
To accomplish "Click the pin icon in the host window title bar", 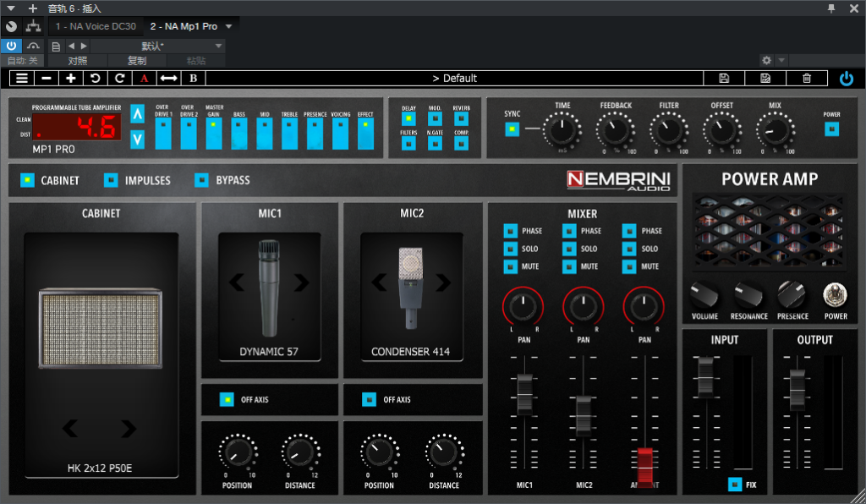I will pyautogui.click(x=831, y=8).
